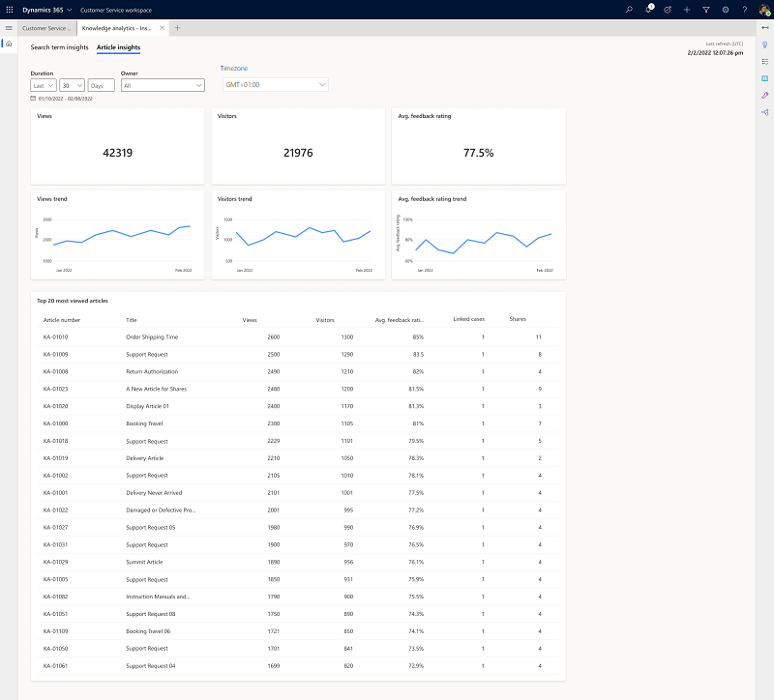Screen dimensions: 774x700
Task: Open the Timezone GMT+01:00 dropdown
Action: coord(276,84)
